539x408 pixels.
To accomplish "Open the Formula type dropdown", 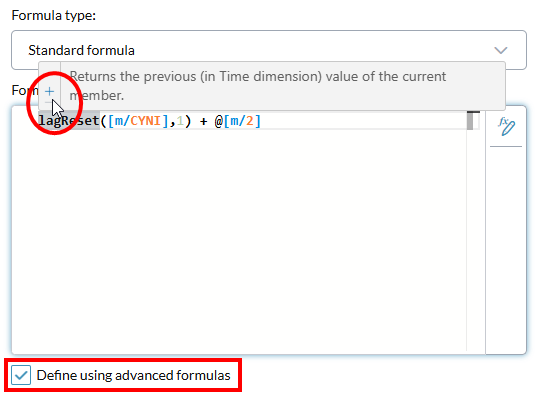I will (x=269, y=50).
